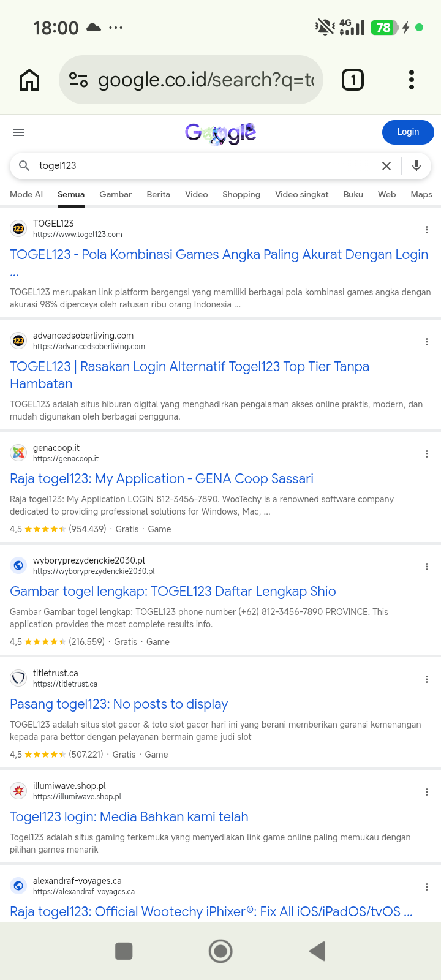Tap the magnifier search icon
Viewport: 441px width, 980px height.
click(24, 166)
